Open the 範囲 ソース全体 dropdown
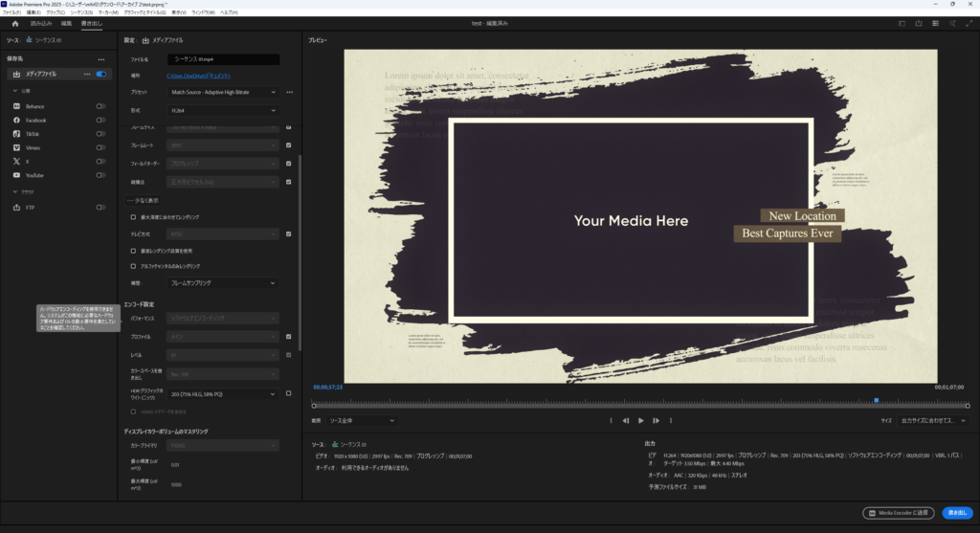This screenshot has width=980, height=533. point(361,420)
